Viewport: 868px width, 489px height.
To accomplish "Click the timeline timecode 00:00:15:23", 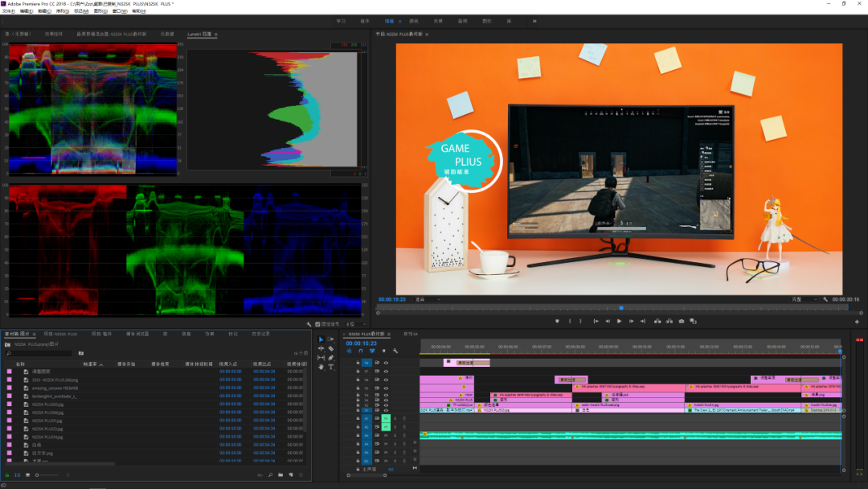I will click(362, 343).
